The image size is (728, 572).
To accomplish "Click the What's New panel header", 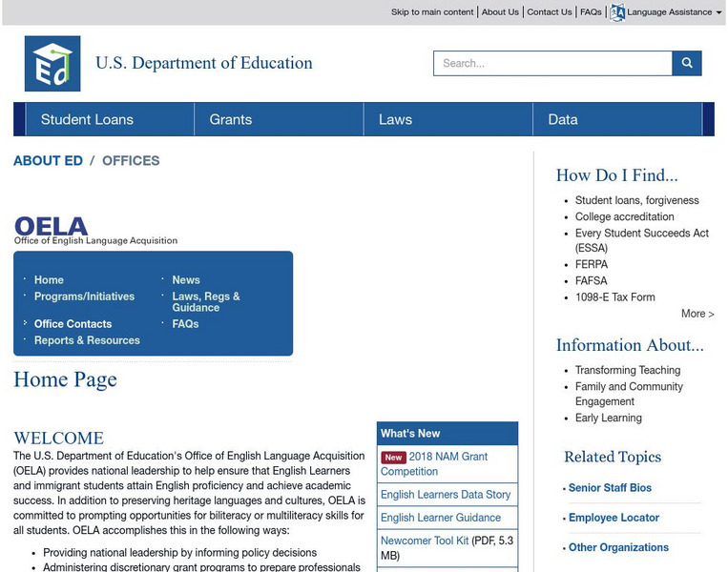I will (x=447, y=434).
